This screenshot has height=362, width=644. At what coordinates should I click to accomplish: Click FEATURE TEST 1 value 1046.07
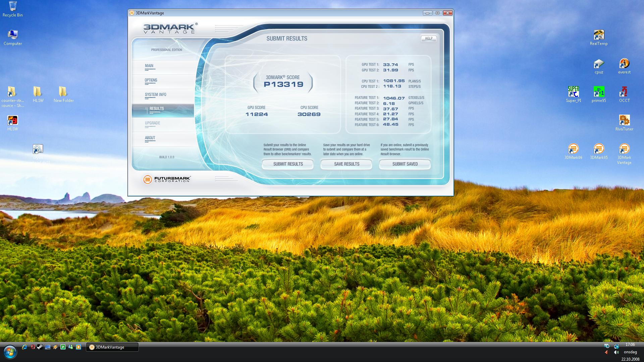point(394,98)
